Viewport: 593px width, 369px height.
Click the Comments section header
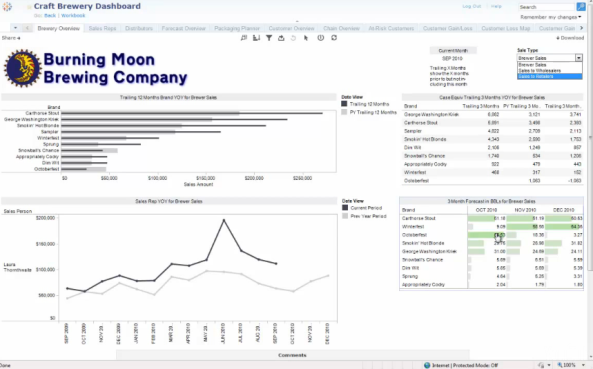click(292, 355)
